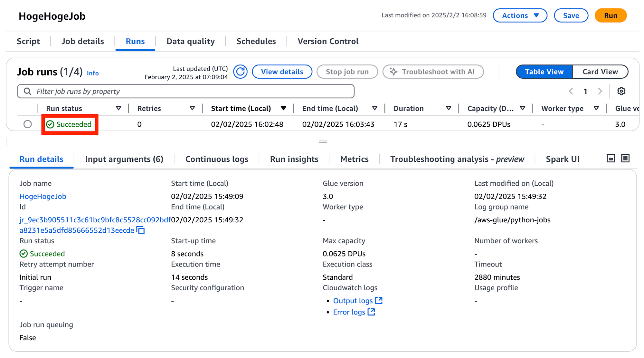Refresh the job runs list
Screen dimensions: 644x358
[x=240, y=72]
